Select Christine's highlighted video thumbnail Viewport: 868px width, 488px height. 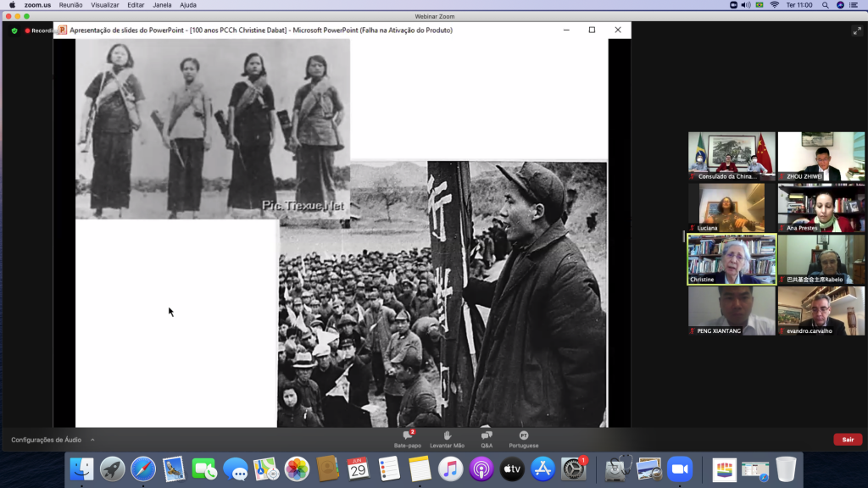pyautogui.click(x=732, y=259)
